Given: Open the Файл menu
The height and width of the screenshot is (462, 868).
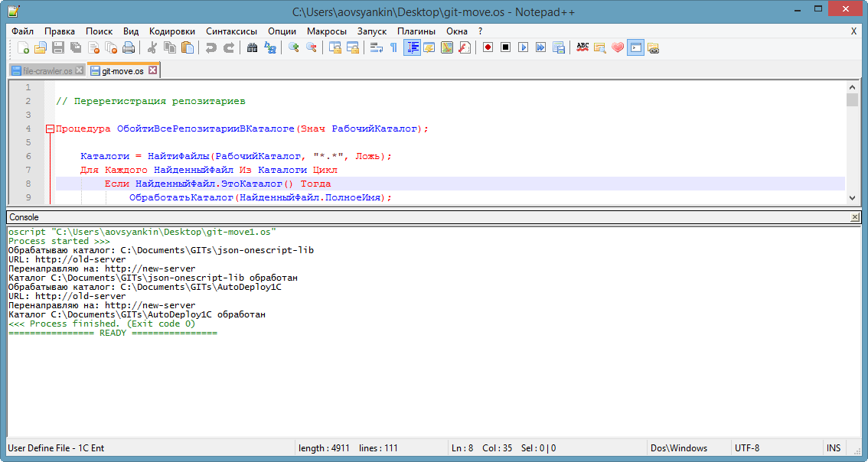Looking at the screenshot, I should click(22, 31).
